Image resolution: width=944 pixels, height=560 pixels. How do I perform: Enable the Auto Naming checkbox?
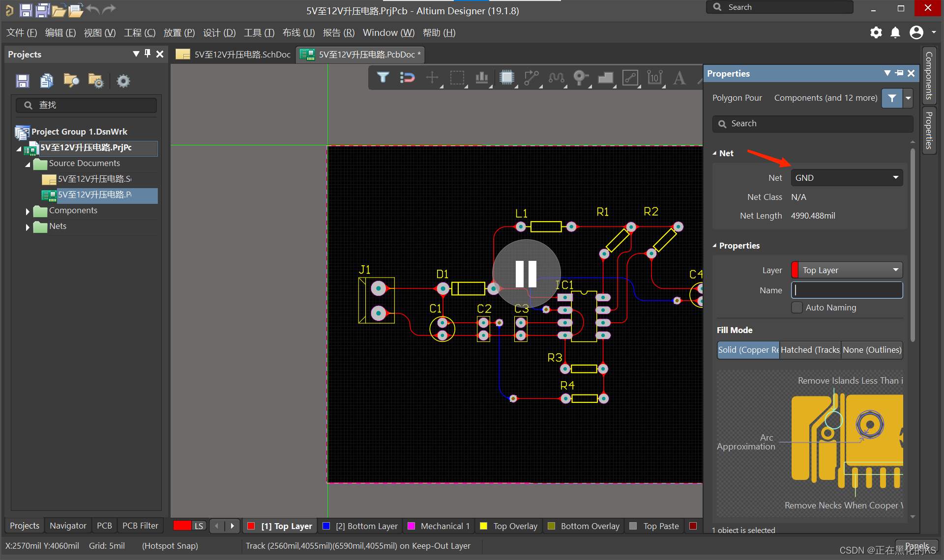pos(797,308)
